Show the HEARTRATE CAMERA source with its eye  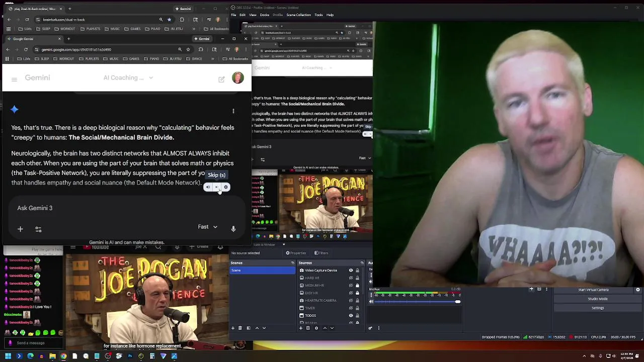point(351,301)
